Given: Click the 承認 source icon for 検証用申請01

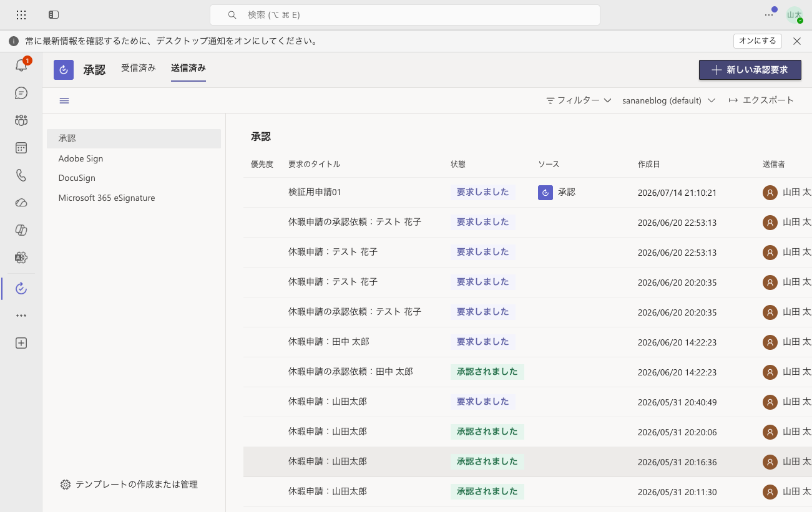Looking at the screenshot, I should pyautogui.click(x=545, y=193).
